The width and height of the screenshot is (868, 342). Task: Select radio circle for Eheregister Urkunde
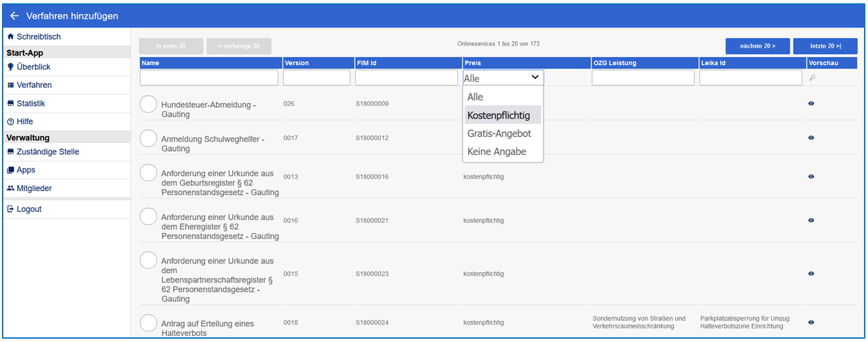149,217
